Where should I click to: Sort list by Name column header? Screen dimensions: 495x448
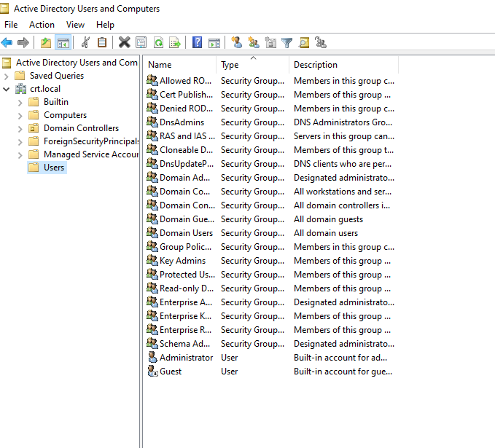181,65
